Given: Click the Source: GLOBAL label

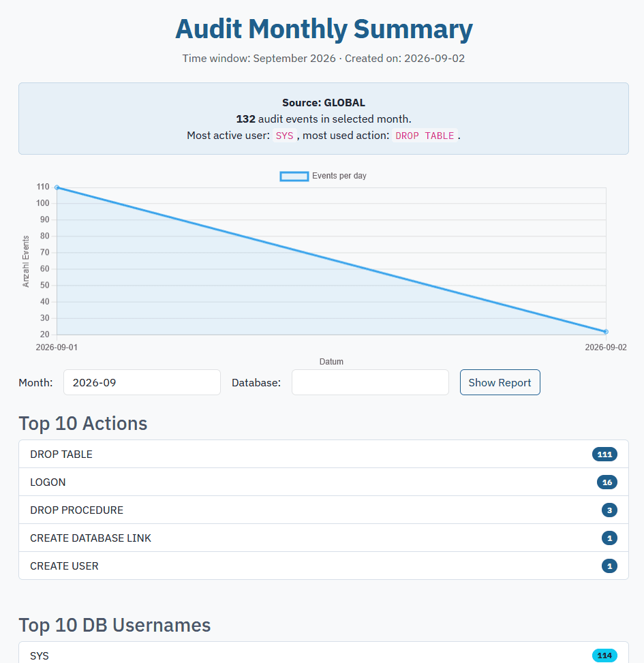Looking at the screenshot, I should point(324,103).
